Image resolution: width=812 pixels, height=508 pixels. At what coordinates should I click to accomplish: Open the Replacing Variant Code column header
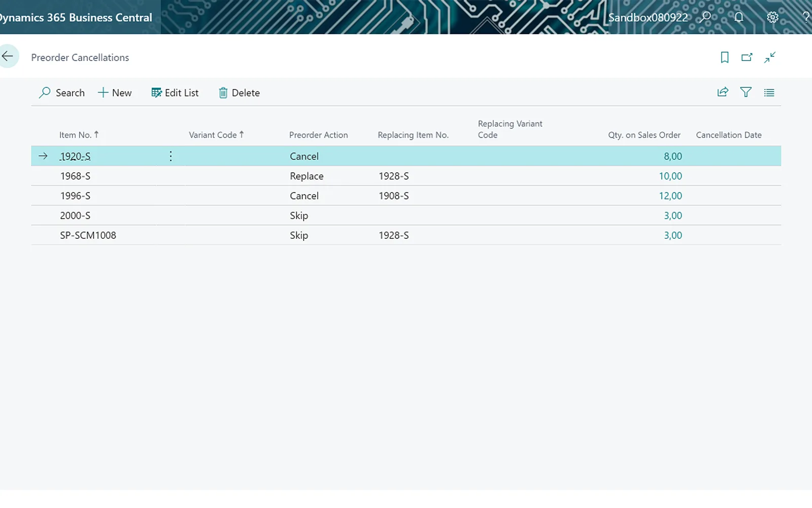[510, 129]
